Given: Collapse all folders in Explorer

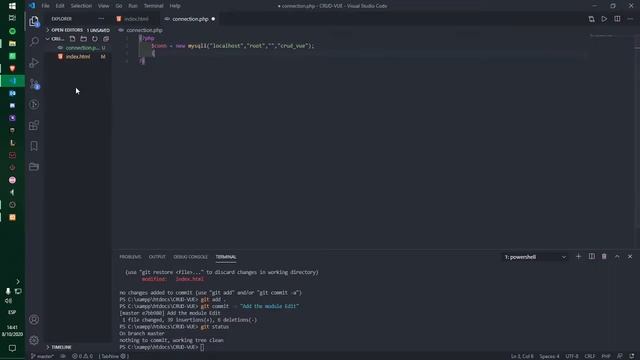Looking at the screenshot, I should tap(106, 39).
